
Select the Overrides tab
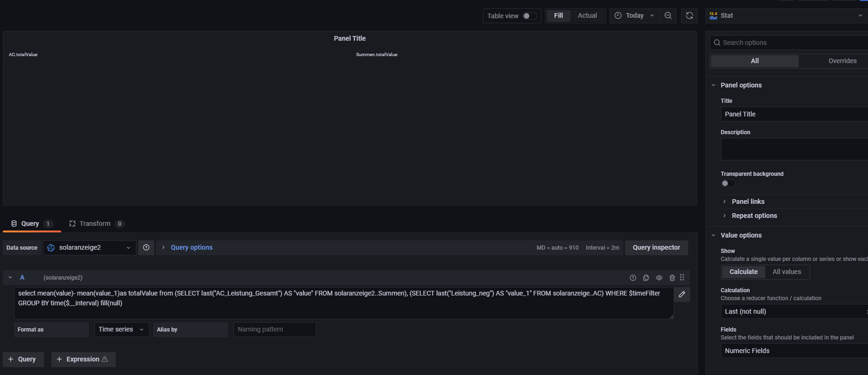coord(842,61)
